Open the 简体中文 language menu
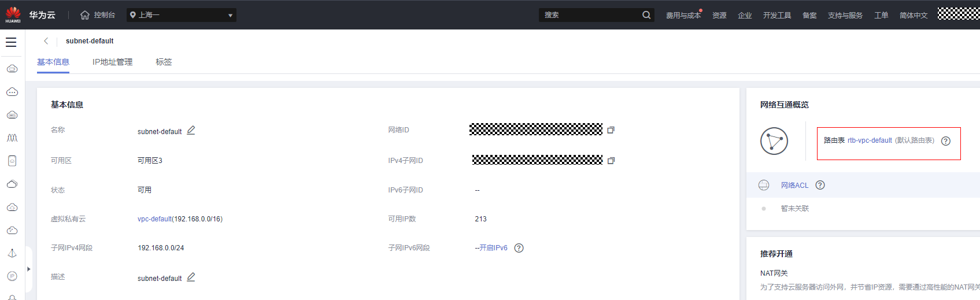980x300 pixels. pyautogui.click(x=913, y=16)
